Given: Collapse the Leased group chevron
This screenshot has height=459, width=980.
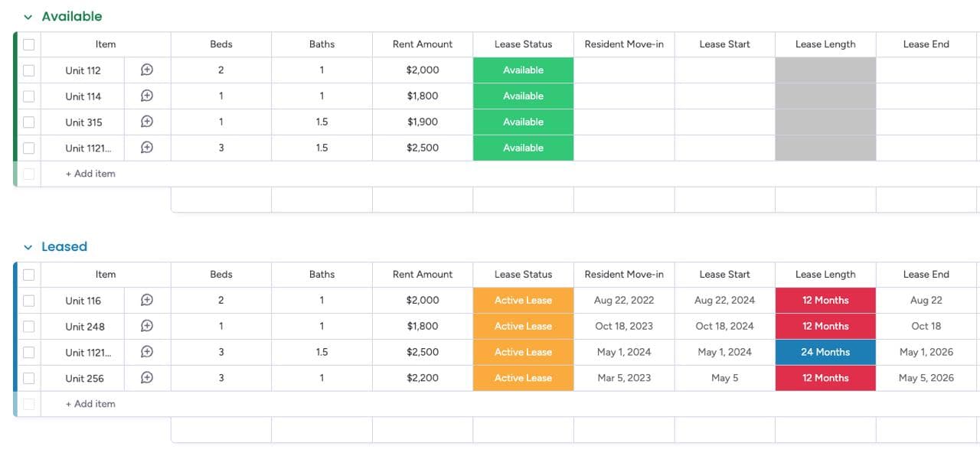Looking at the screenshot, I should [x=28, y=247].
